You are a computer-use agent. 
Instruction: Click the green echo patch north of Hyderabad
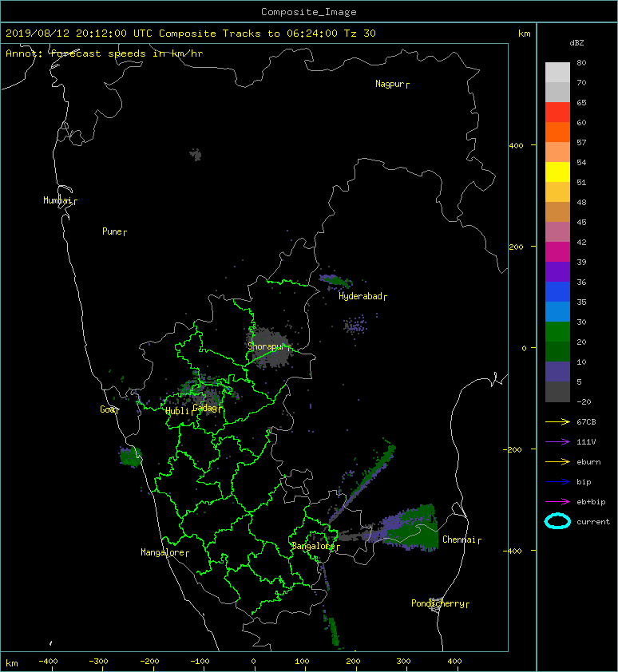[x=335, y=281]
